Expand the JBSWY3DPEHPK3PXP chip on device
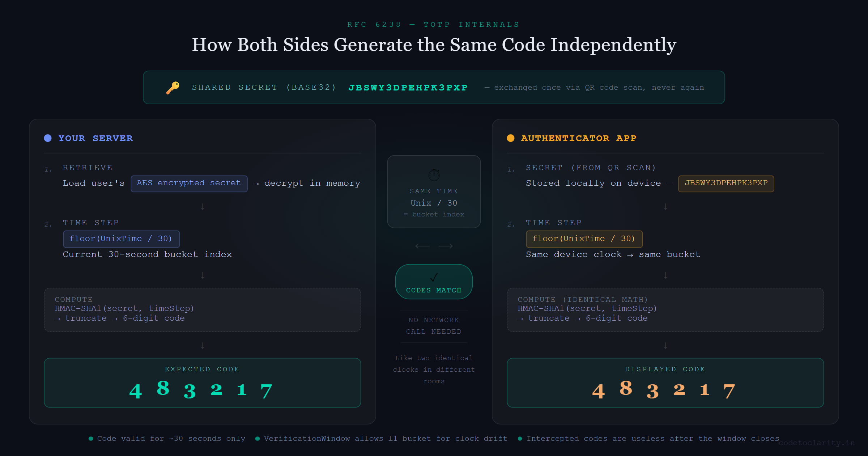 tap(726, 183)
